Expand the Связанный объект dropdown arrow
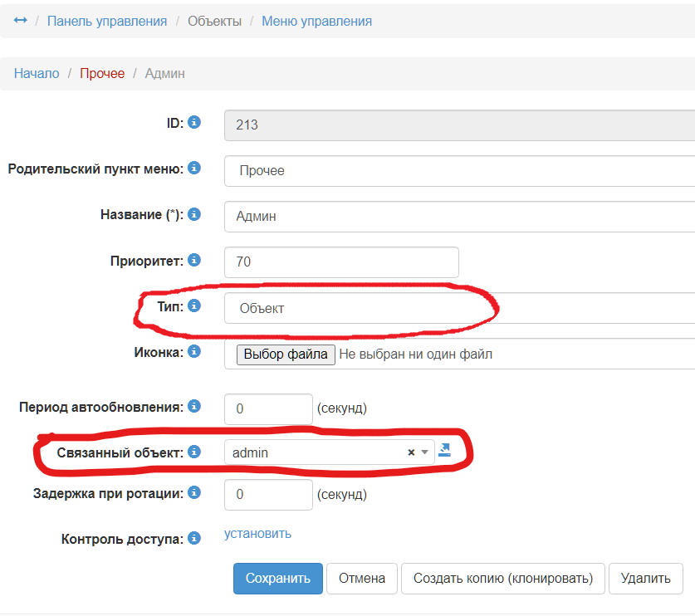The height and width of the screenshot is (616, 695). [x=423, y=452]
